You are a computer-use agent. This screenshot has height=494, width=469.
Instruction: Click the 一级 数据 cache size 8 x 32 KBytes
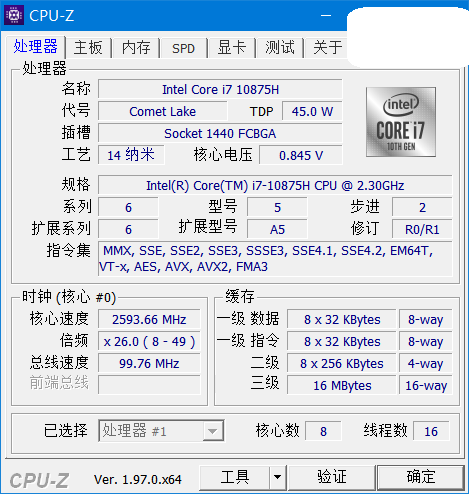point(342,319)
